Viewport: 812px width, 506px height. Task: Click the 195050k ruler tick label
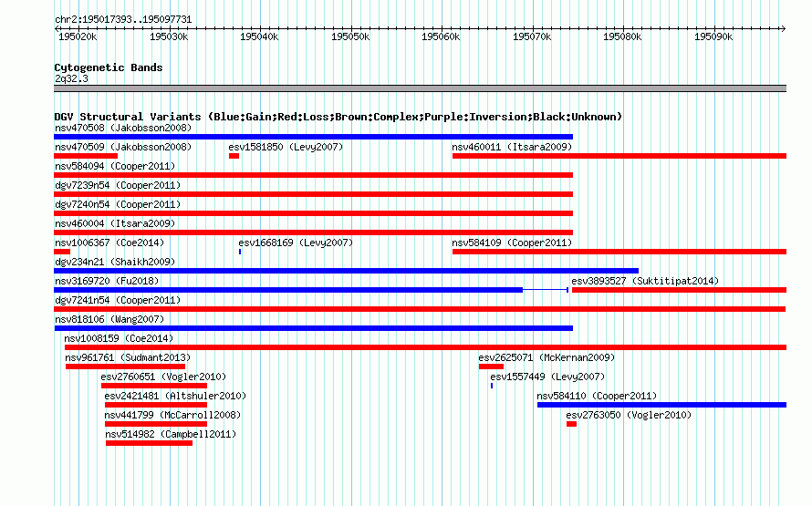[350, 36]
